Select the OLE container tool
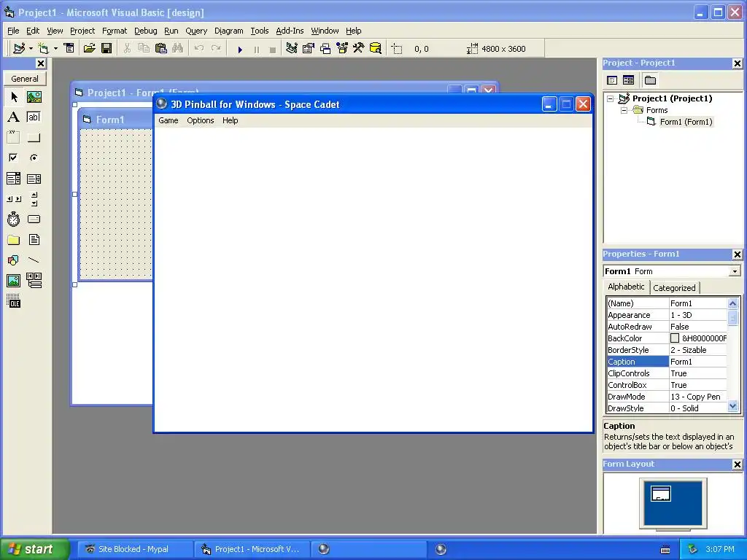This screenshot has width=747, height=560. point(14,301)
